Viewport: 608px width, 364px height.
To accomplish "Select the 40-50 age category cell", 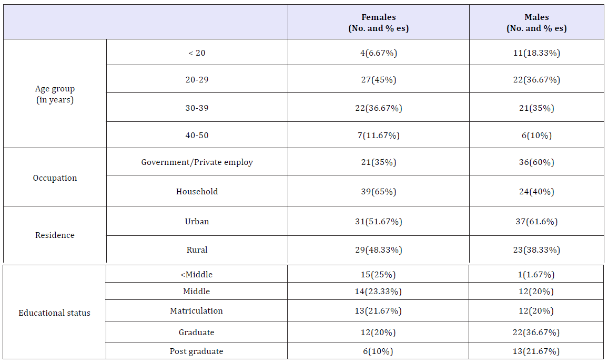I will 197,135.
